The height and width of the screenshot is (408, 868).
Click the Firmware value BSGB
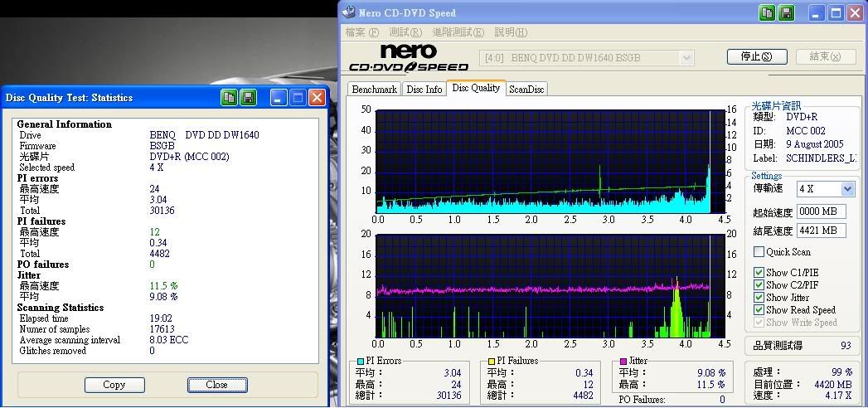coord(162,146)
